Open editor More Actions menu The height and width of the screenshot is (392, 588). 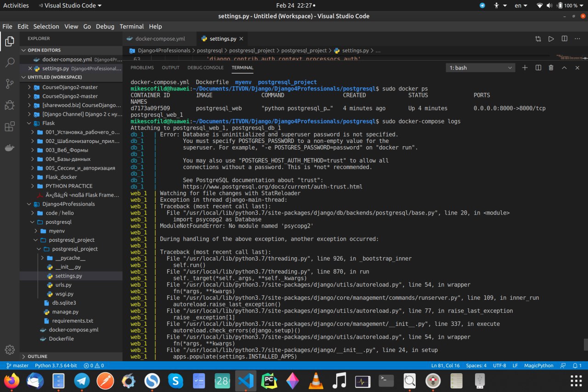(577, 39)
